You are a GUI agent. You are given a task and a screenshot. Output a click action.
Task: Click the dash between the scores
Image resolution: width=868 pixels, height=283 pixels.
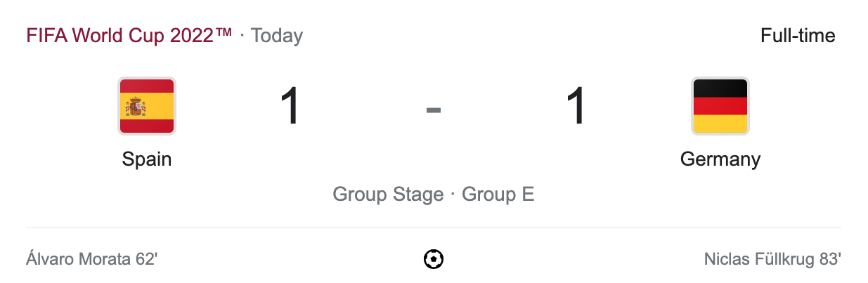coord(434,109)
